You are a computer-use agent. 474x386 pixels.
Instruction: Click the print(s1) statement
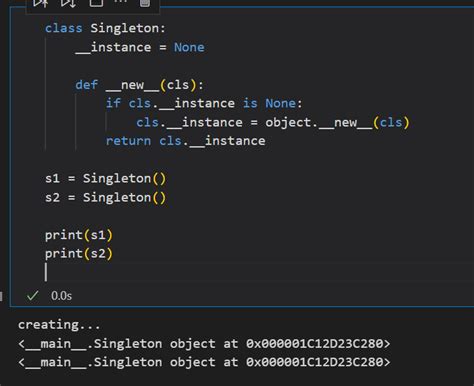pos(79,235)
